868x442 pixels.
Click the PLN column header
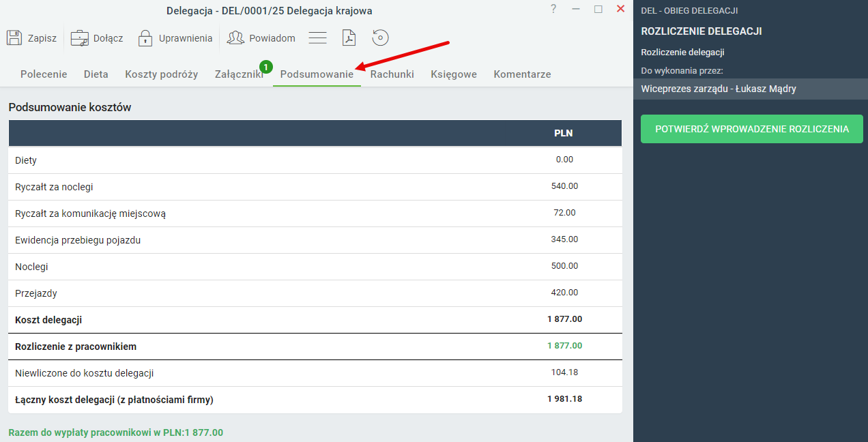click(x=563, y=133)
